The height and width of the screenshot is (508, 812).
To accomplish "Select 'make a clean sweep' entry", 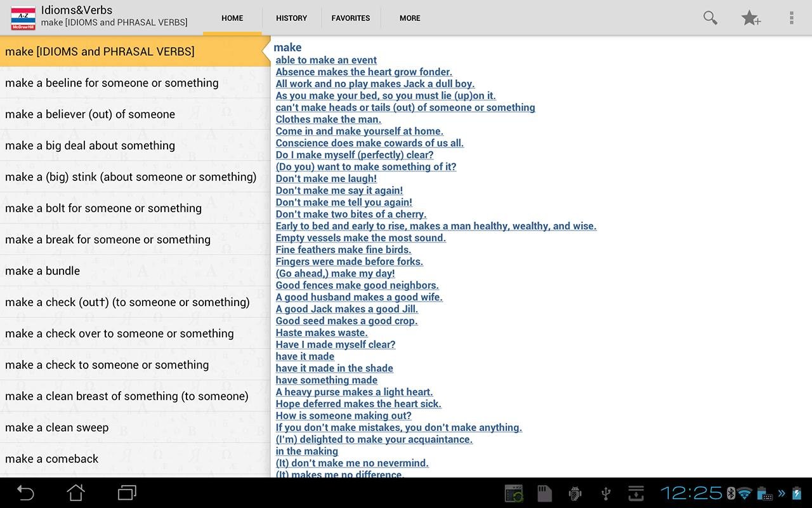I will click(x=135, y=427).
